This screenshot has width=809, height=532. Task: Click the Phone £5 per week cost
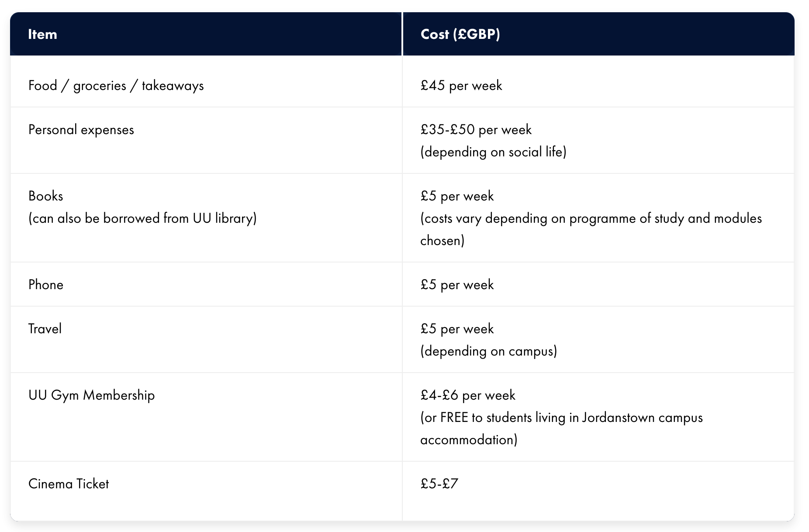coord(457,285)
